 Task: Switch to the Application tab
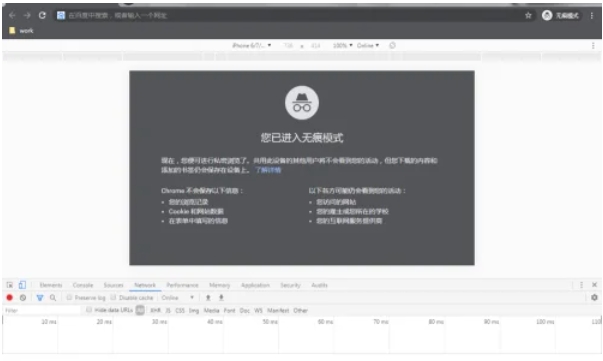click(255, 285)
